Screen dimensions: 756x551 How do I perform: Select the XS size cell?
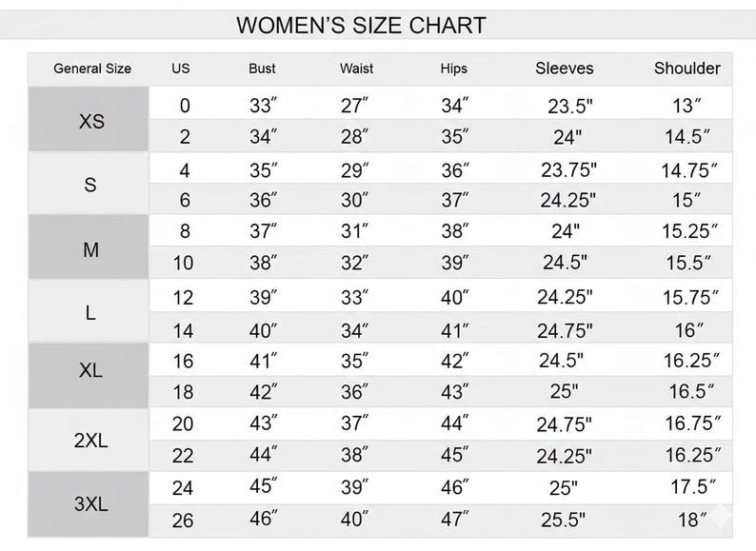click(x=89, y=119)
